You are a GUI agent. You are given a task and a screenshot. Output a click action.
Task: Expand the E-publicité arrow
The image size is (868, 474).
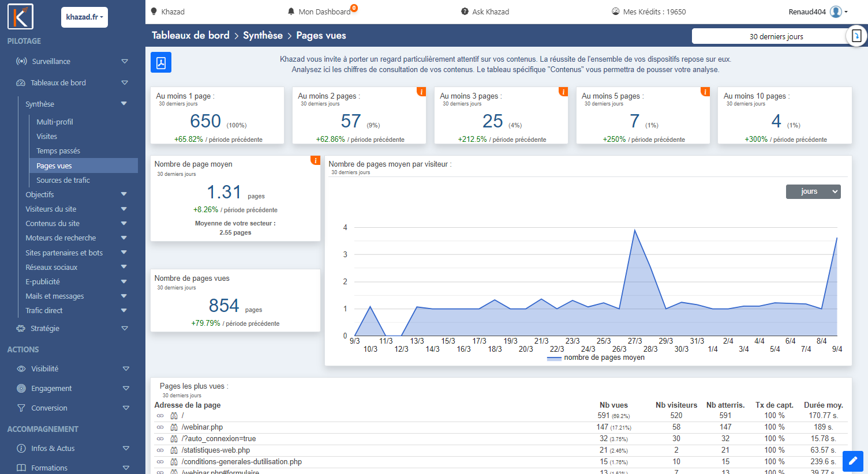[124, 281]
